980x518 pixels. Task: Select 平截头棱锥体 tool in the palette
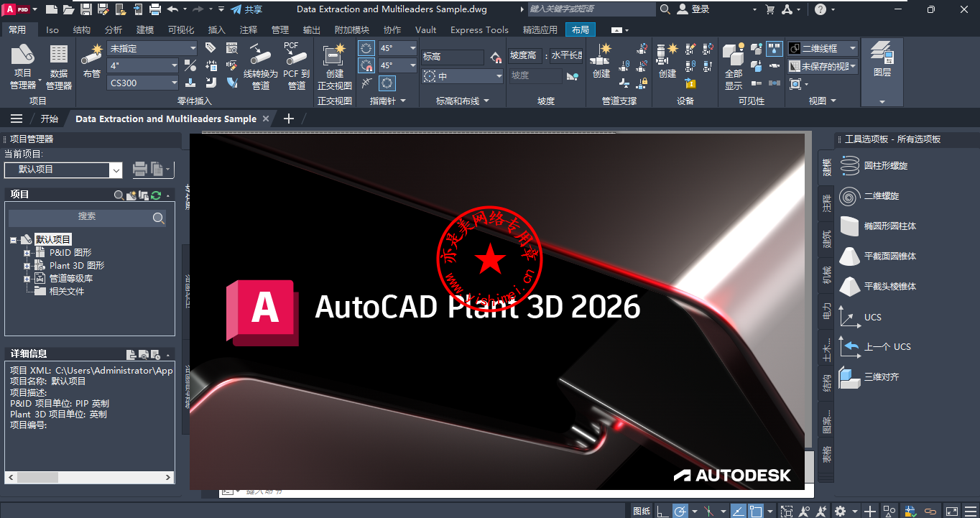(879, 286)
